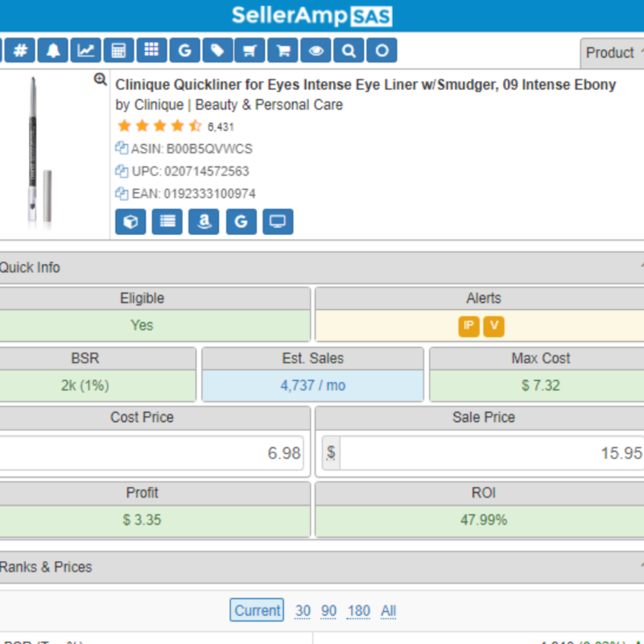644x644 pixels.
Task: Click EAN 0192333100974 text
Action: pyautogui.click(x=193, y=193)
